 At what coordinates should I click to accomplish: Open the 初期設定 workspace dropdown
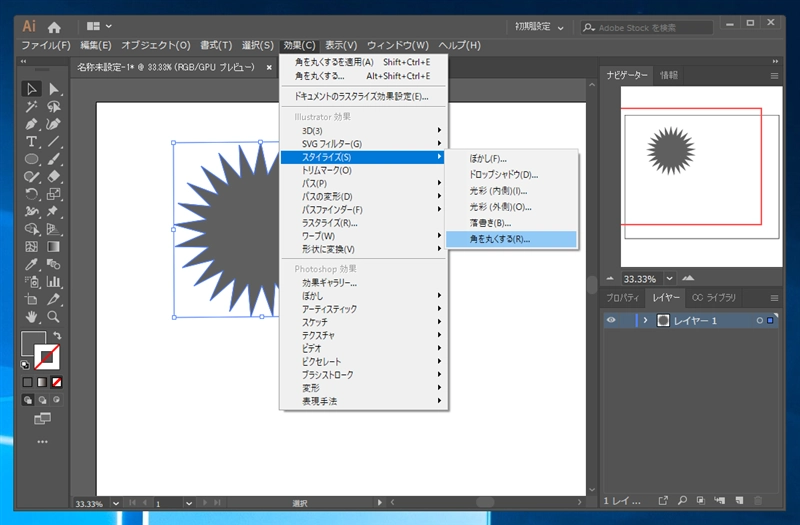pyautogui.click(x=539, y=27)
